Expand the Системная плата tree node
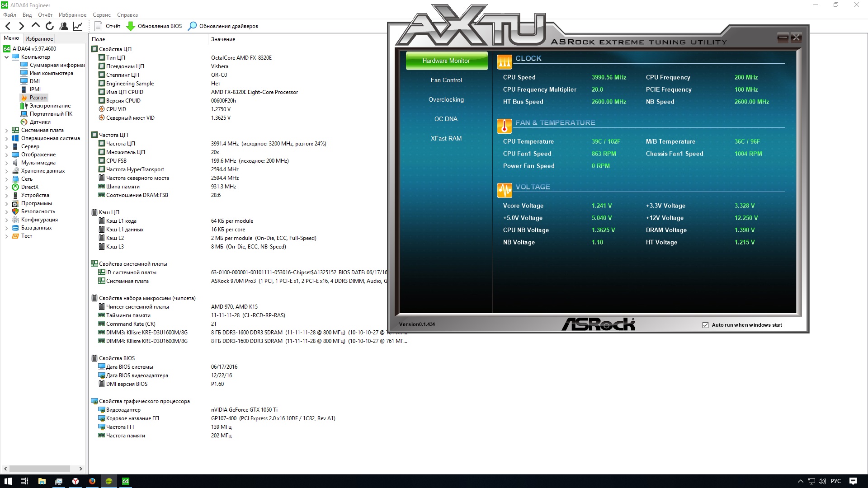868x488 pixels. [x=6, y=130]
